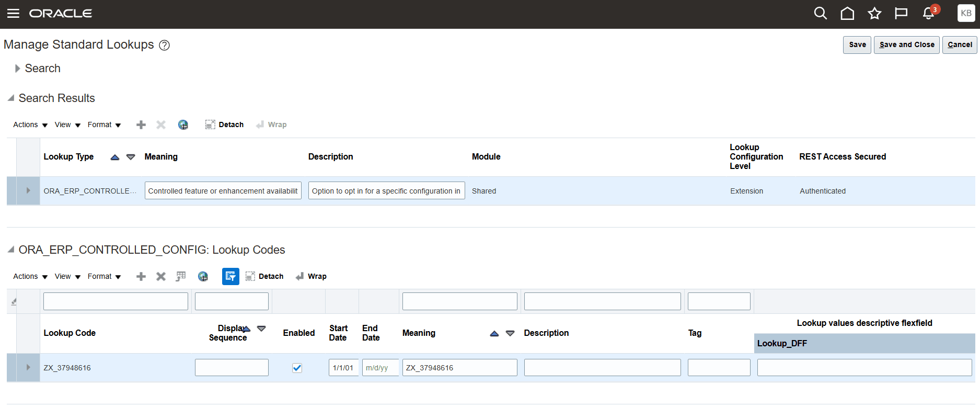980x407 pixels.
Task: Sort lookup codes Meaning descending
Action: (510, 333)
